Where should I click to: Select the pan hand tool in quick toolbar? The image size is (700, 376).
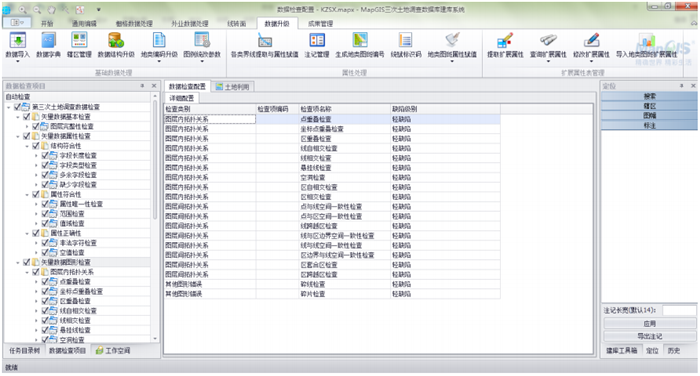pyautogui.click(x=51, y=9)
